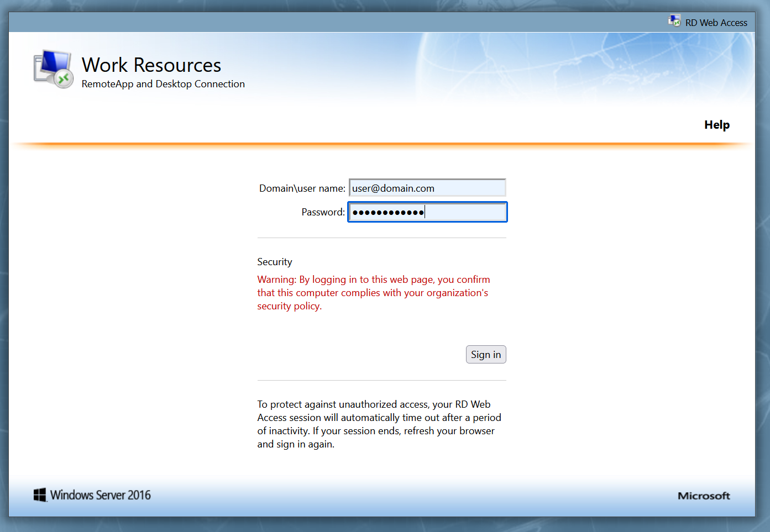
Task: Click the masked password dots
Action: 387,212
